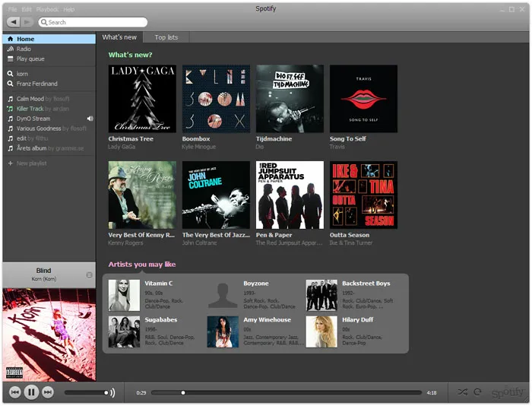
Task: Click the volume slider
Action: pos(85,393)
